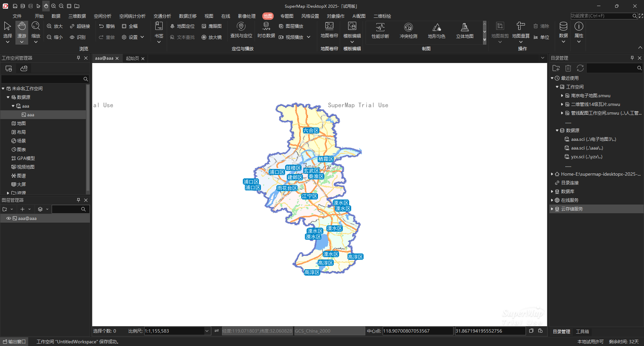The image size is (644, 346).
Task: Pin the 工作空间管理器 panel
Action: pos(78,58)
